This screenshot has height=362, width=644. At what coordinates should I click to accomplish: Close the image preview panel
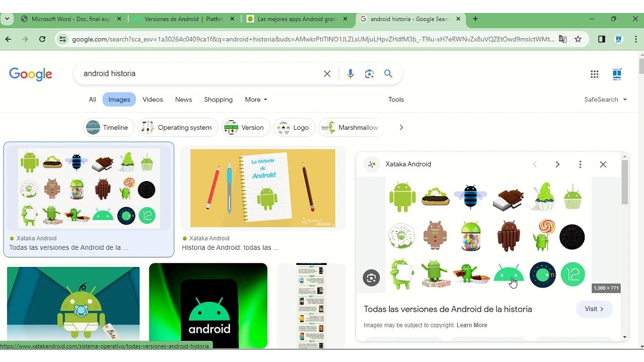[603, 164]
